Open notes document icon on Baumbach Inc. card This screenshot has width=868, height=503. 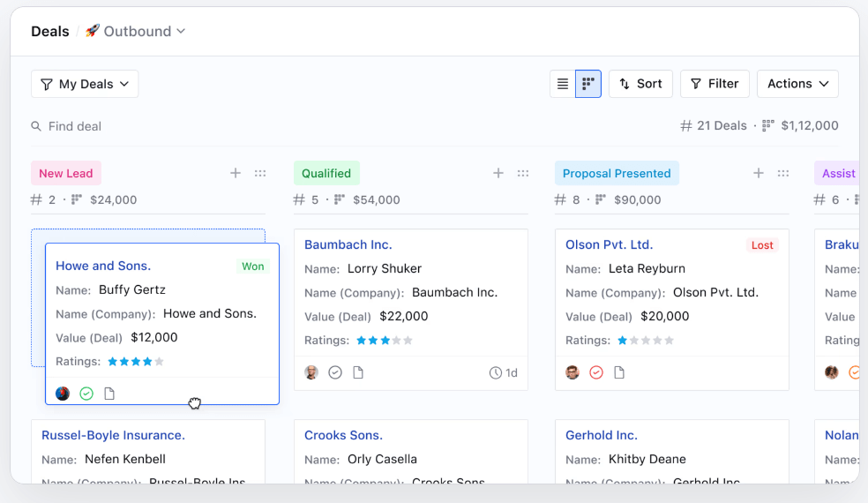358,372
